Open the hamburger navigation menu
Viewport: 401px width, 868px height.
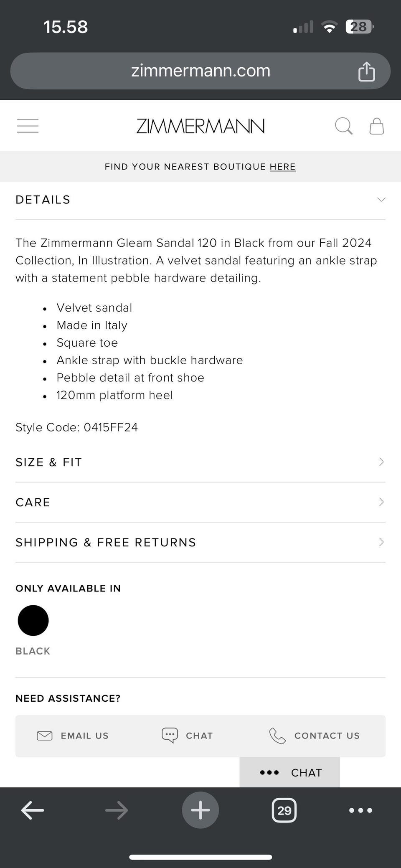click(x=28, y=126)
